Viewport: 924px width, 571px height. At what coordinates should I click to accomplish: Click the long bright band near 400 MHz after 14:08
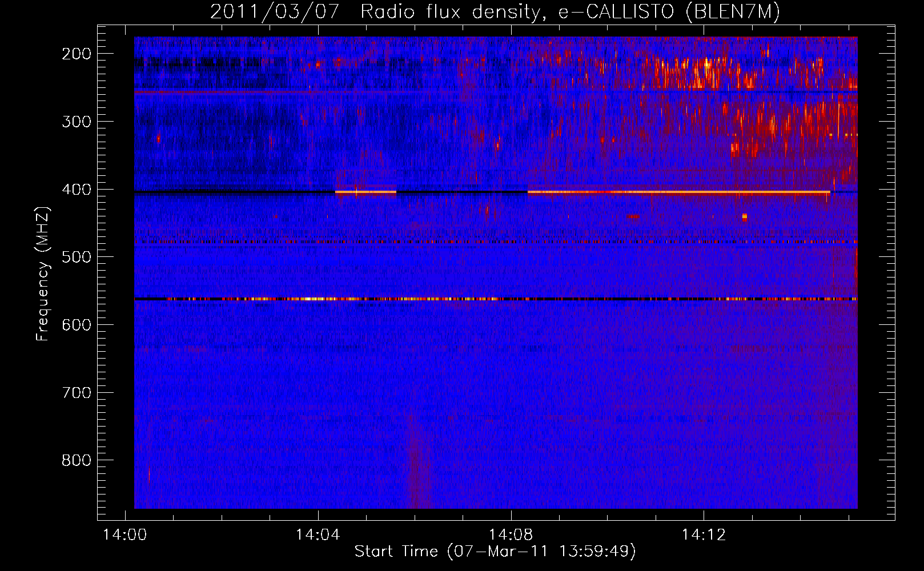click(679, 192)
